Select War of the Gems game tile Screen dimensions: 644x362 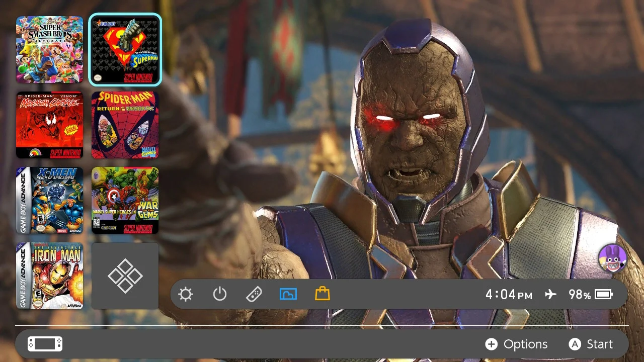point(125,200)
